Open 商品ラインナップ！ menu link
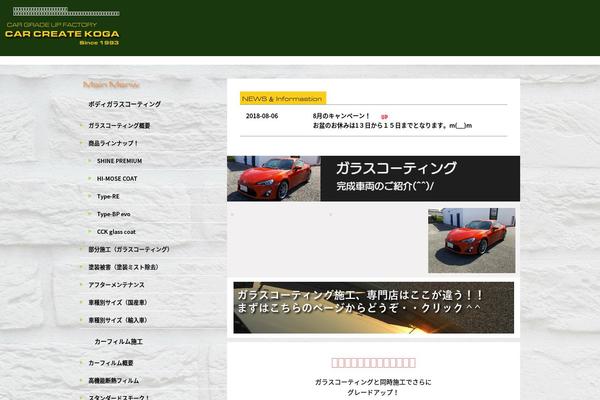This screenshot has width=600, height=400. 113,143
